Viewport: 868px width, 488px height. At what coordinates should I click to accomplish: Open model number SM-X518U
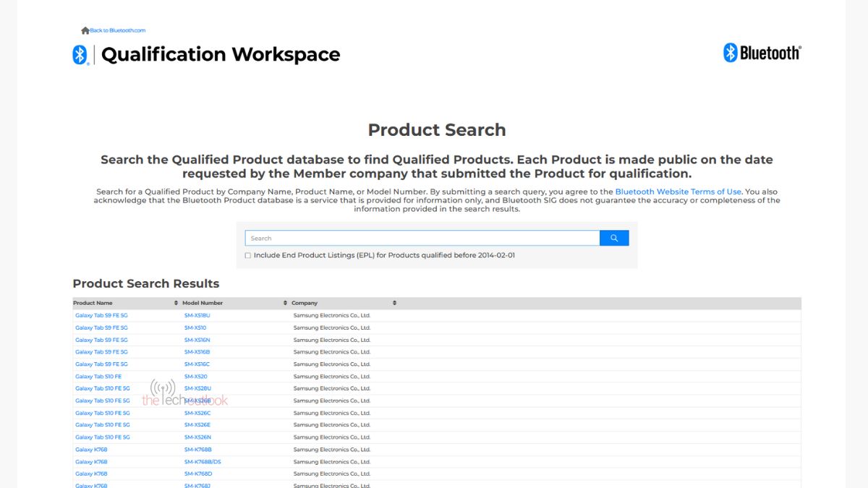[197, 315]
